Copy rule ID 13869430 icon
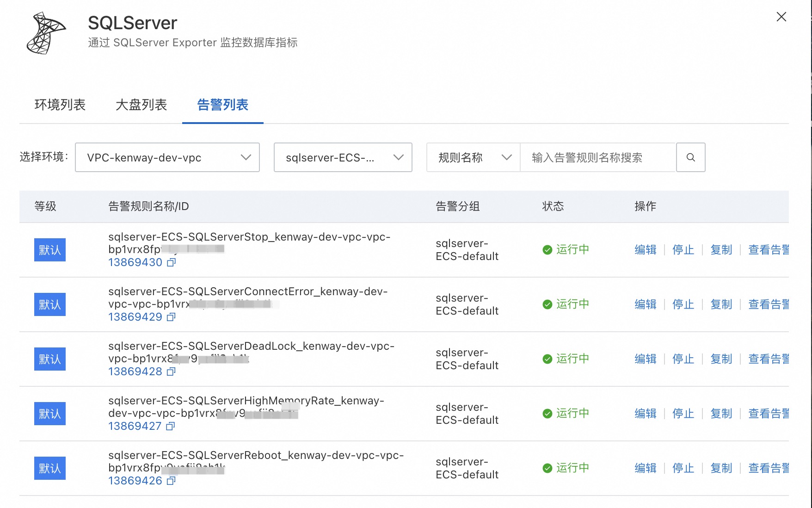 click(x=172, y=262)
